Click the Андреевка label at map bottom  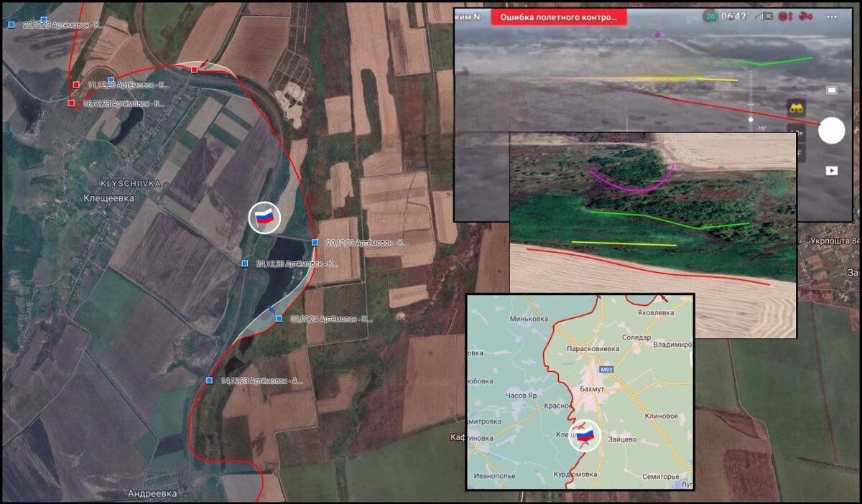coord(152,493)
